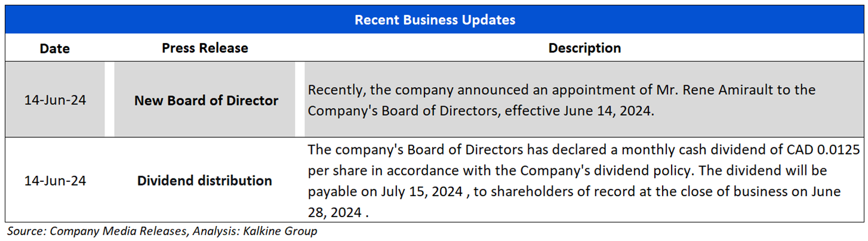Click the date beside New Board of Director
This screenshot has width=868, height=241.
[55, 100]
